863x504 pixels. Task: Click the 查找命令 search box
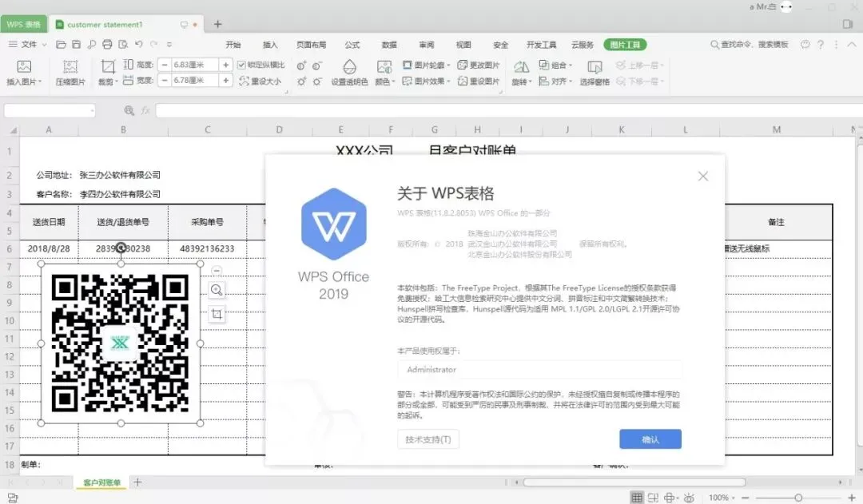[x=750, y=45]
